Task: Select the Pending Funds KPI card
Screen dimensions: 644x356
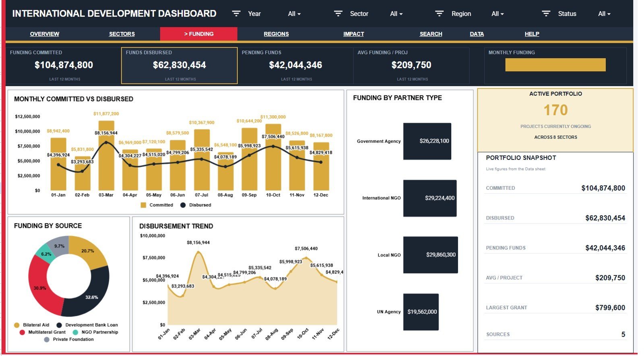Action: (x=295, y=66)
